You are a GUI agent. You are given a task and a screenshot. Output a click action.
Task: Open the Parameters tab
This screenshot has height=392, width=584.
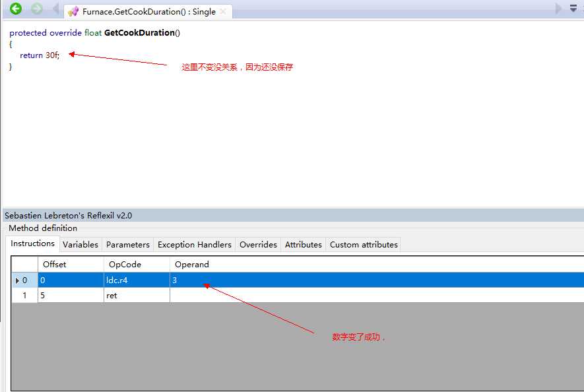(x=128, y=244)
